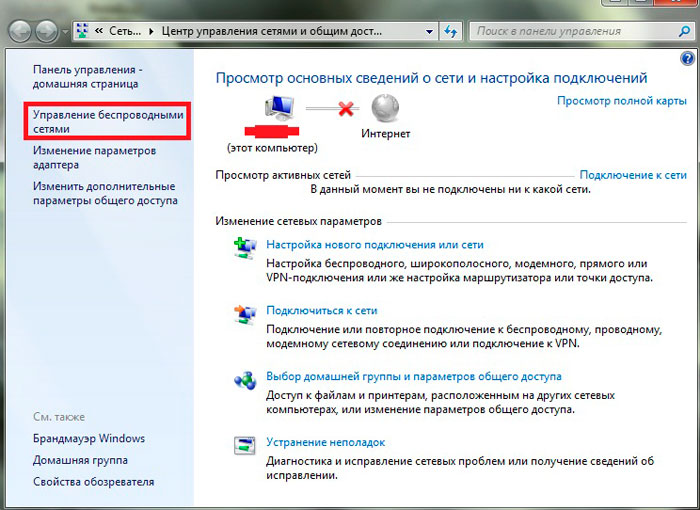Open 'Управление беспроводными сетями' link

point(108,121)
